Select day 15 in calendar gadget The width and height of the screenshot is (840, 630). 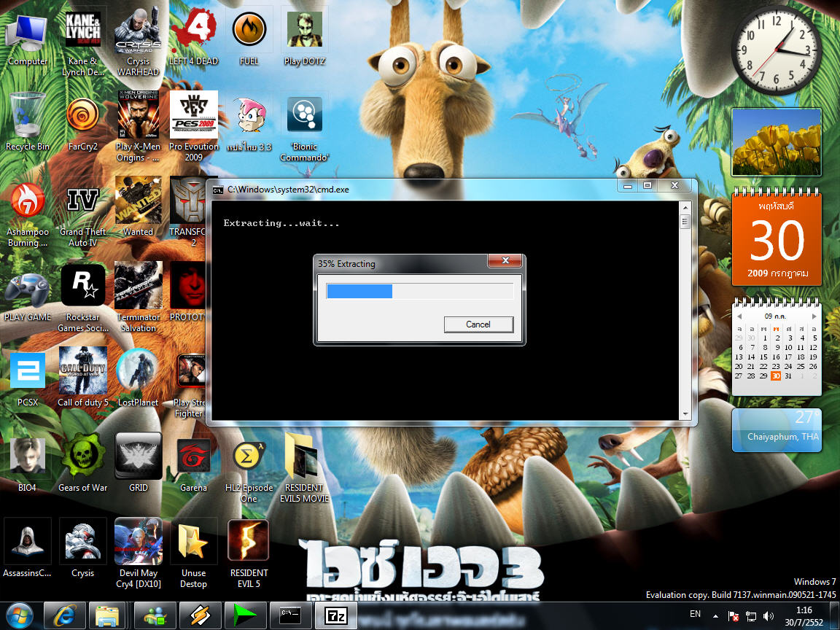click(x=764, y=357)
